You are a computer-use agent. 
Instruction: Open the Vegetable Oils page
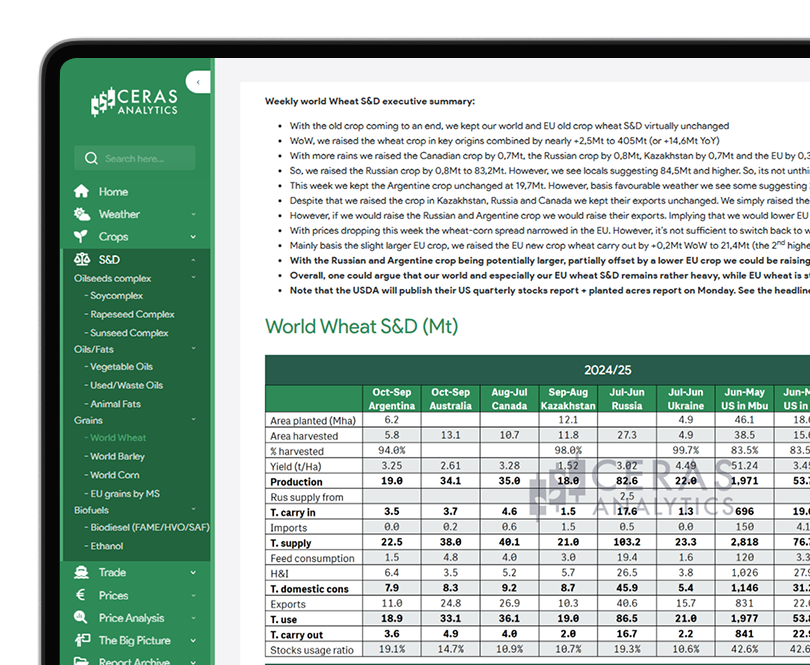click(x=119, y=367)
